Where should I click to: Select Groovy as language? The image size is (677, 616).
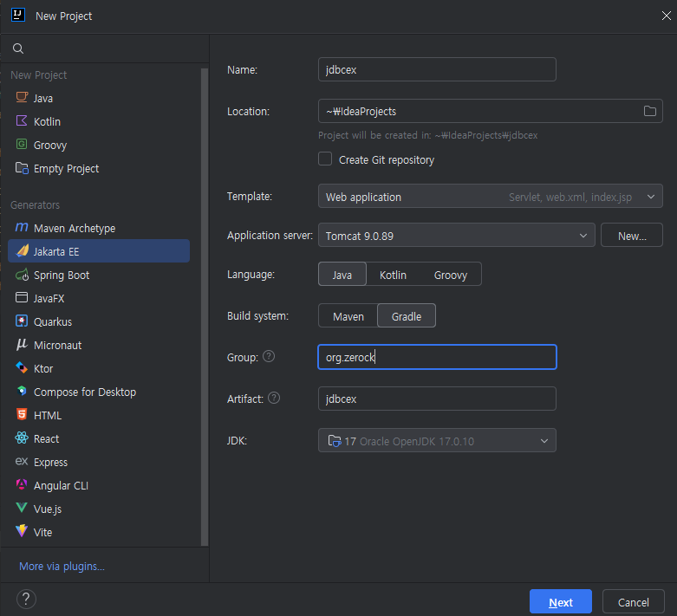tap(451, 275)
